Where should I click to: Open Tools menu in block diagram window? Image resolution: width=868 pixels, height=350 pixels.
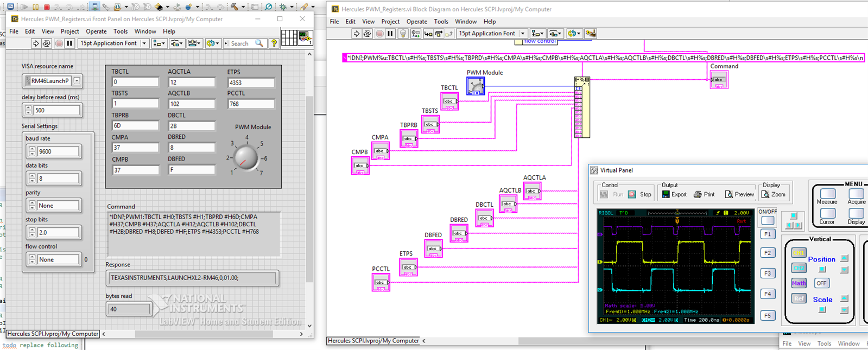441,22
